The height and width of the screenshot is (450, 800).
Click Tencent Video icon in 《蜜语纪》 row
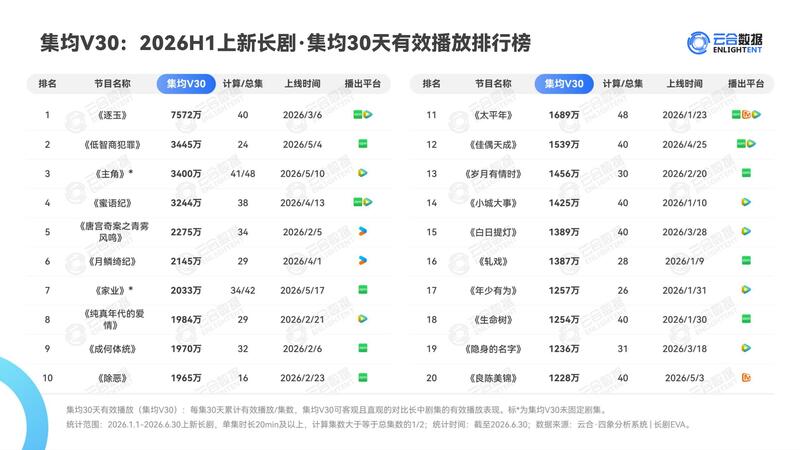368,202
